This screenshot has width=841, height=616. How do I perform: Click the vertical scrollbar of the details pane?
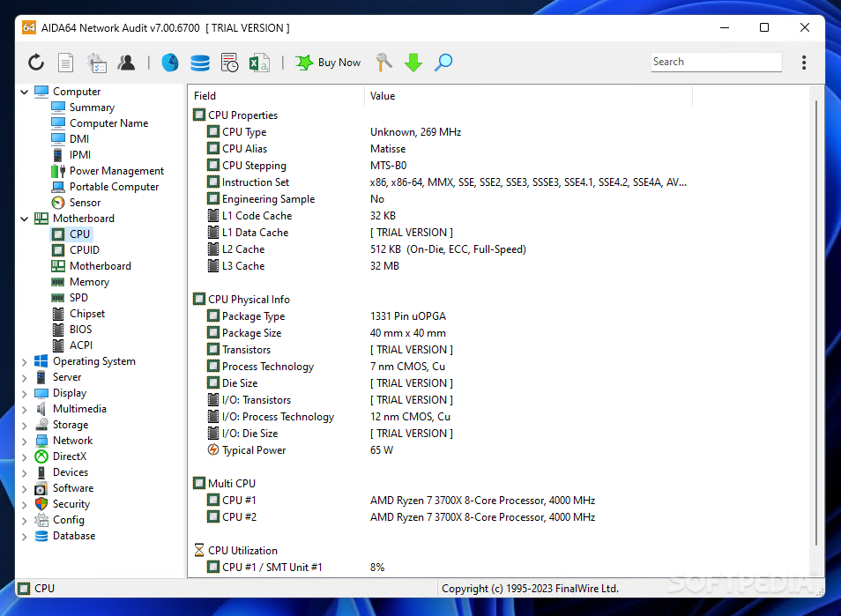click(x=816, y=322)
